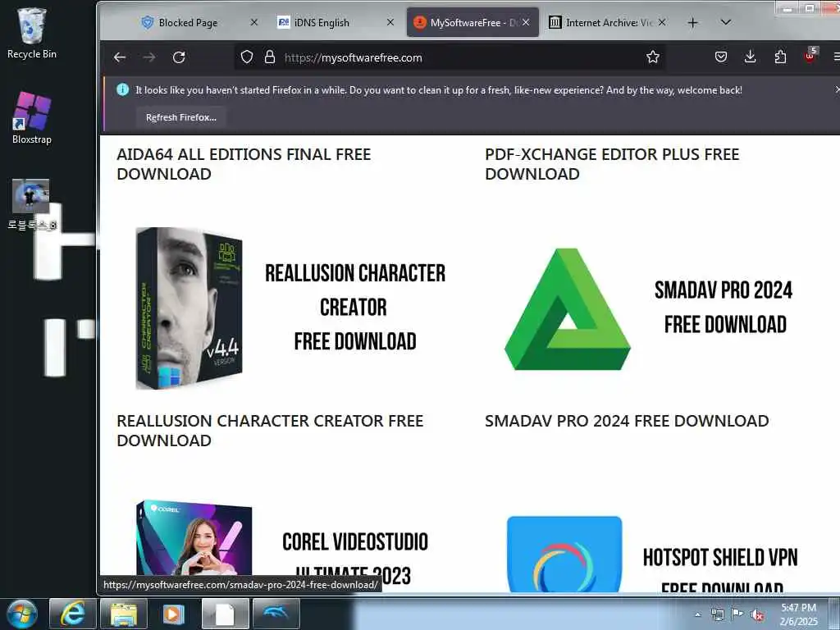Click the Hotspot Shield VPN logo image

click(x=564, y=554)
